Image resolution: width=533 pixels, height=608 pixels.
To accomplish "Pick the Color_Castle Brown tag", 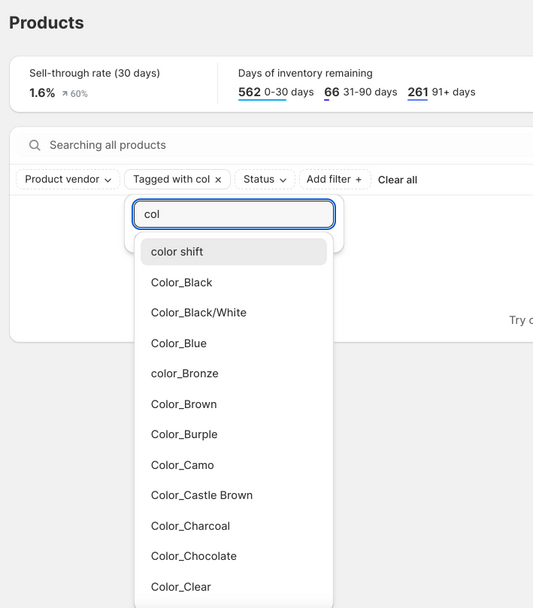I will click(234, 495).
